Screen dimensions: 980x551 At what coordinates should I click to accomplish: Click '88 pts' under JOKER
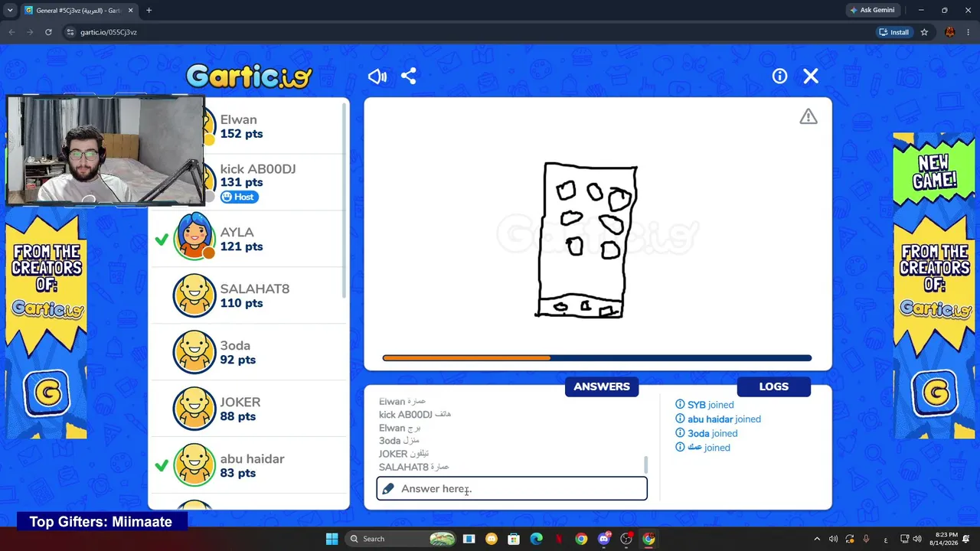[x=238, y=416]
